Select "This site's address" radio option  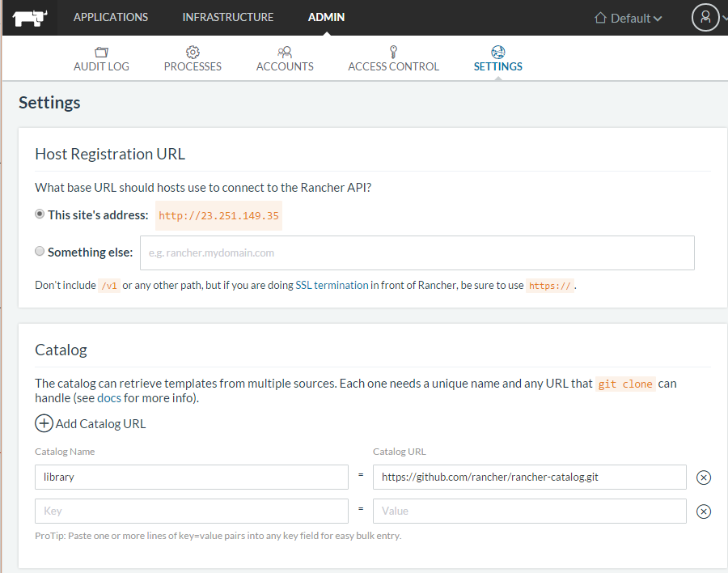click(40, 214)
